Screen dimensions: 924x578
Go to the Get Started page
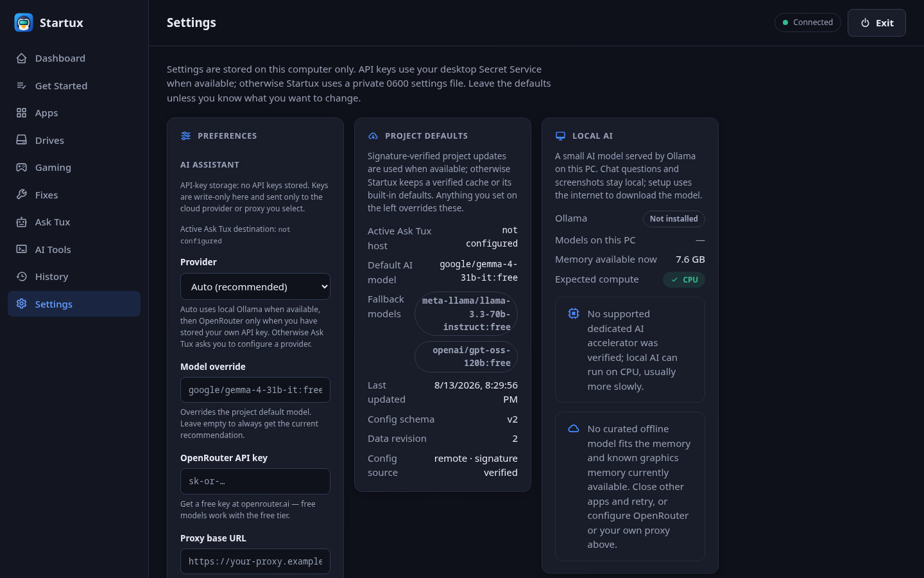click(74, 85)
